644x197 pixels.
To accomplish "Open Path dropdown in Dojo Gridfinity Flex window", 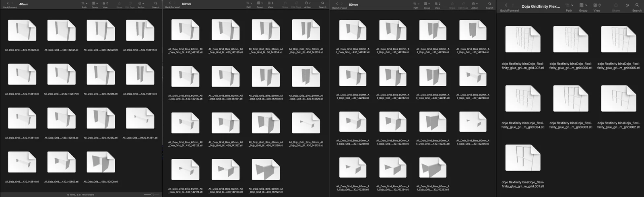I will point(569,6).
